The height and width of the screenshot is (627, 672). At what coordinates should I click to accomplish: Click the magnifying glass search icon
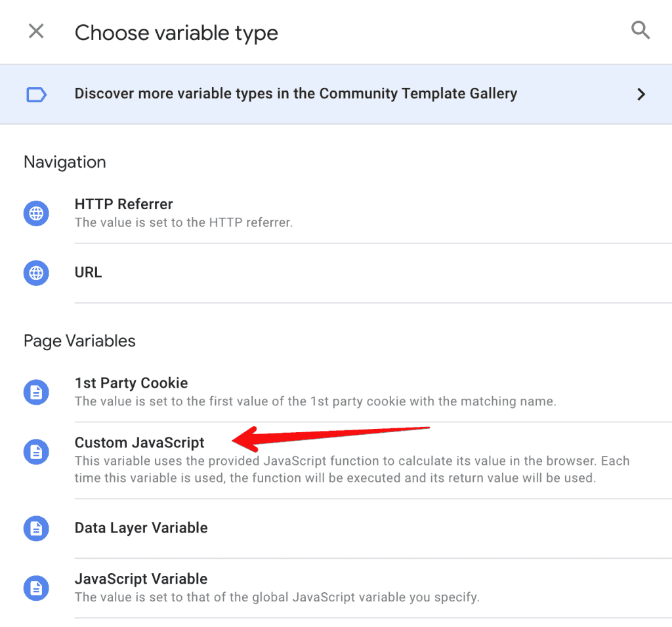pyautogui.click(x=640, y=30)
